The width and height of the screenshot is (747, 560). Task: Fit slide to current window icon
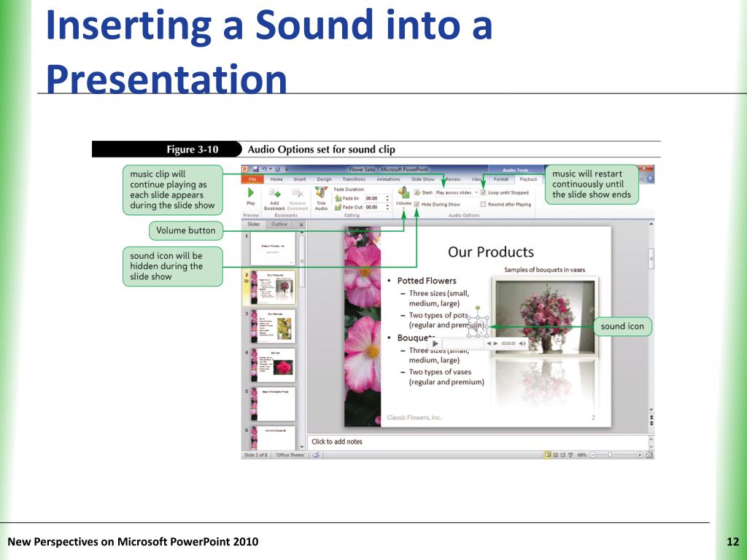coord(649,455)
